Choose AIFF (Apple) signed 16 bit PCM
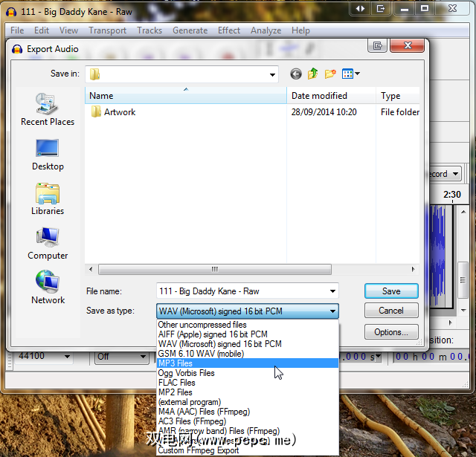This screenshot has height=457, width=476. [248, 334]
